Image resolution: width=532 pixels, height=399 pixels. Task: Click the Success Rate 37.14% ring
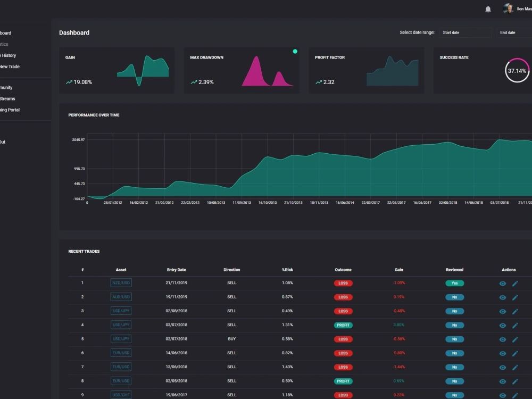coord(517,71)
